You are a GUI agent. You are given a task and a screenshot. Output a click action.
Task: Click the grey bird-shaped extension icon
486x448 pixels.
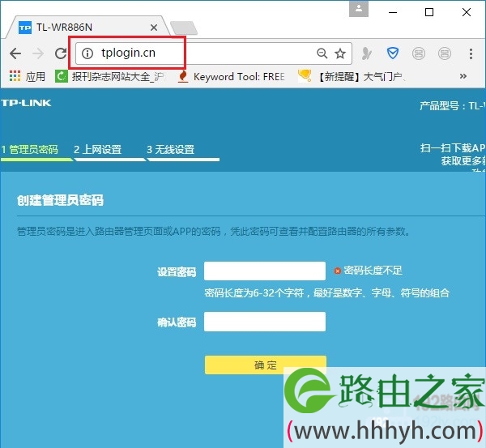[x=367, y=53]
